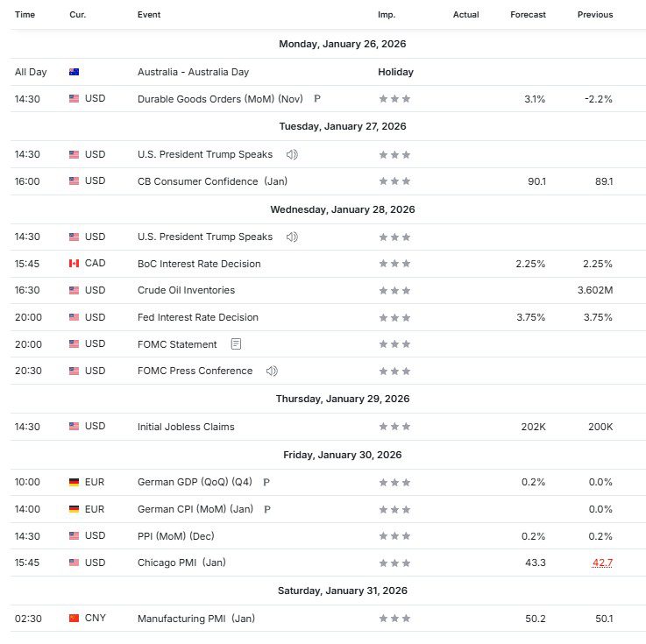Click speaker icon beside Wednesday Trump Speaks

pyautogui.click(x=292, y=237)
